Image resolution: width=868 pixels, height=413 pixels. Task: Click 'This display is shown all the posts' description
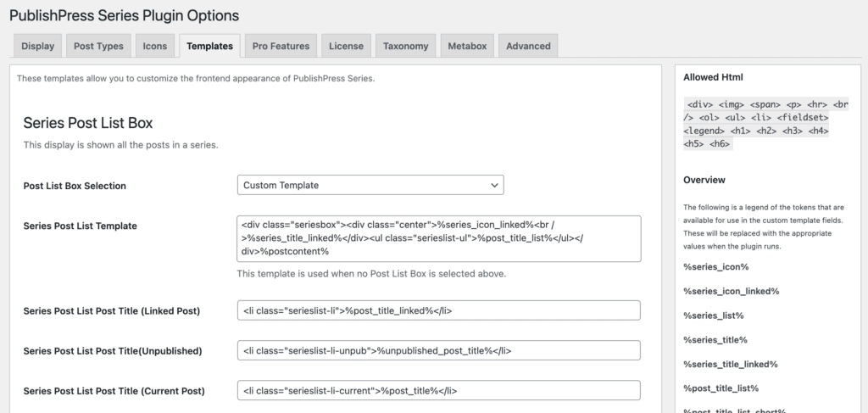120,145
